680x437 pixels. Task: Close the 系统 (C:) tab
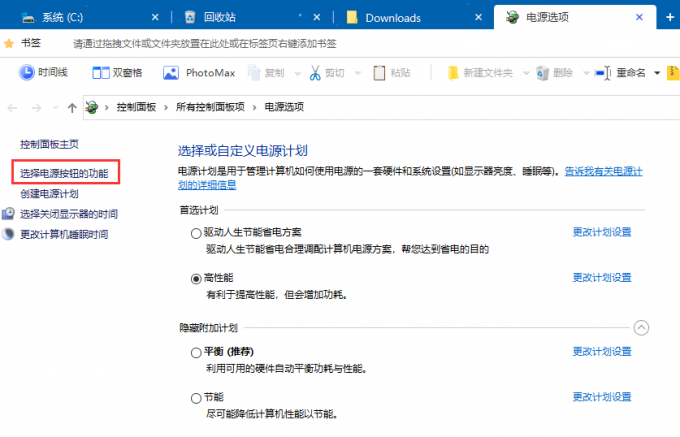[x=155, y=17]
